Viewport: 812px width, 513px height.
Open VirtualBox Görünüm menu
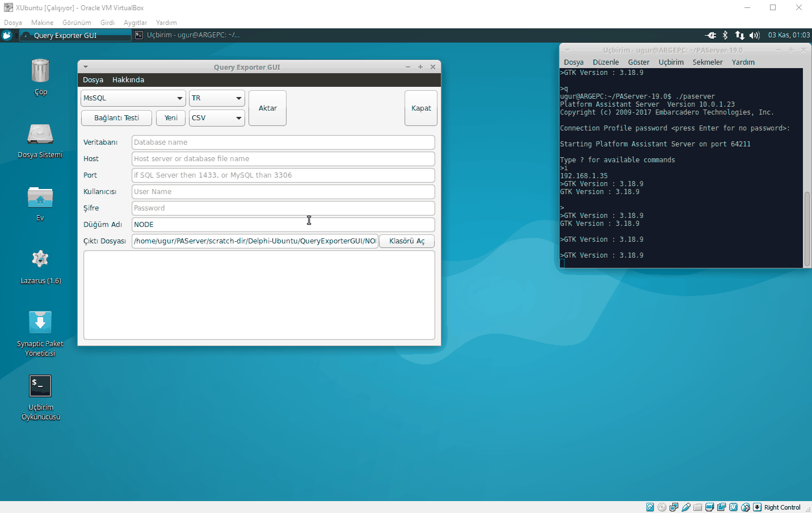pos(77,23)
